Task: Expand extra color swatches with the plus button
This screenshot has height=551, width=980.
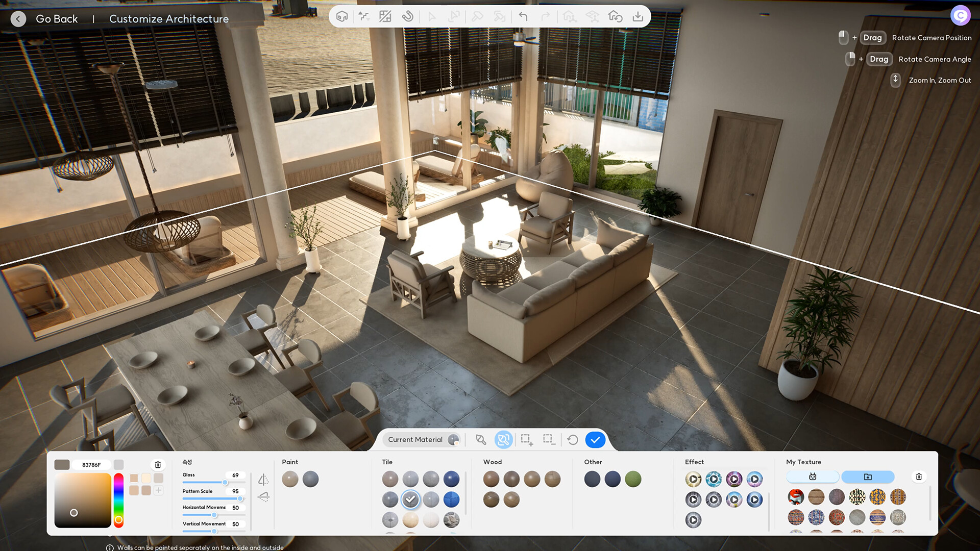Action: pyautogui.click(x=159, y=490)
